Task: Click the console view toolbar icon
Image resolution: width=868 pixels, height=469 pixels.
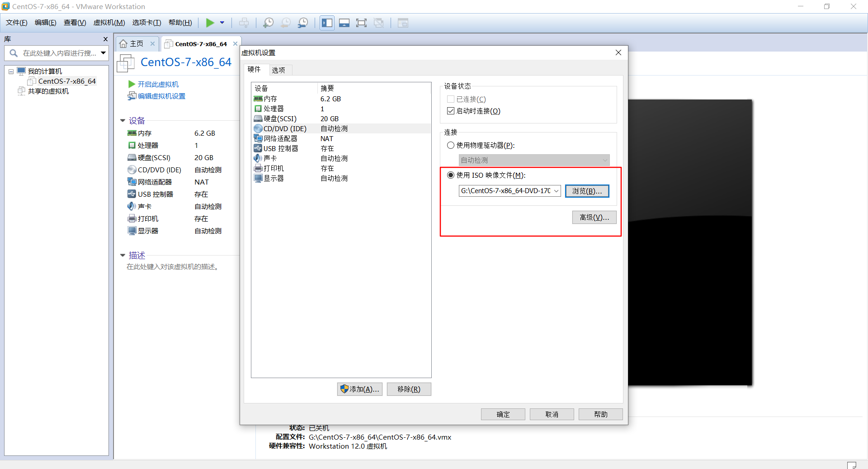Action: coord(403,23)
